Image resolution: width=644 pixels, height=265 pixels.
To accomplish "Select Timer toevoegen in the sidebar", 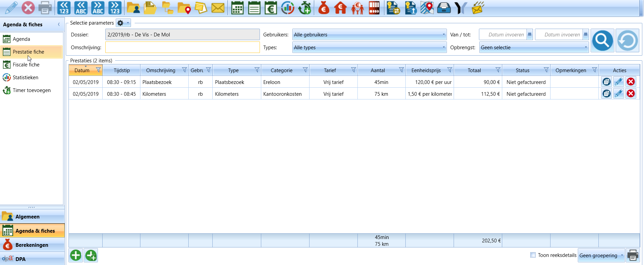I will [x=32, y=90].
